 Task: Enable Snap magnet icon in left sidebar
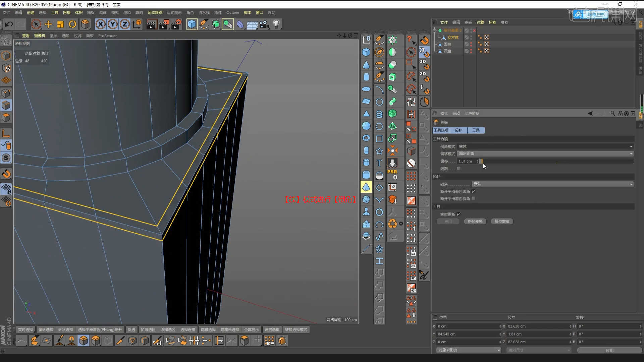(6, 174)
